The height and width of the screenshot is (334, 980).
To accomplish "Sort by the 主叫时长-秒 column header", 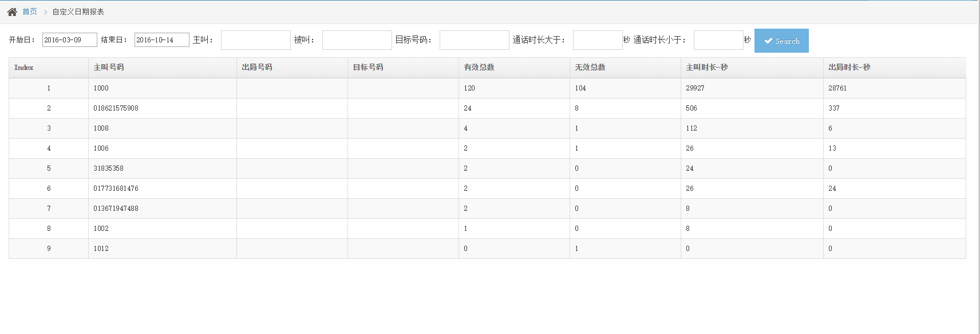I will [707, 68].
